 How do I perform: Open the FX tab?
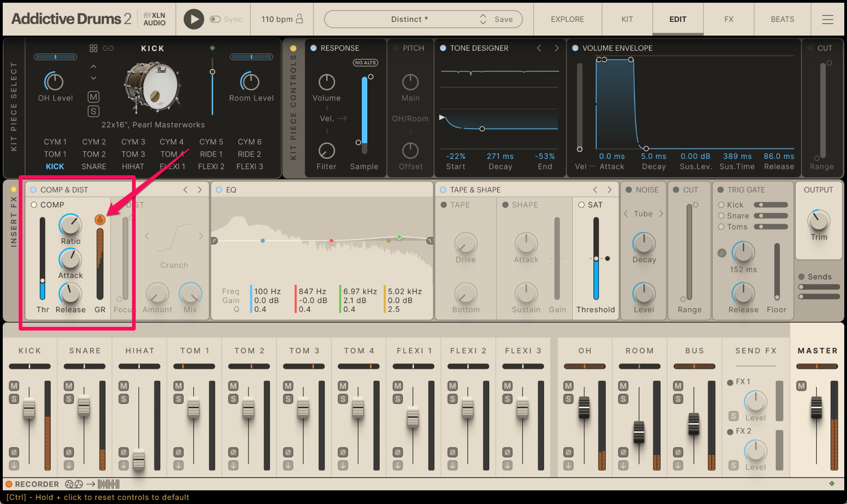[729, 19]
